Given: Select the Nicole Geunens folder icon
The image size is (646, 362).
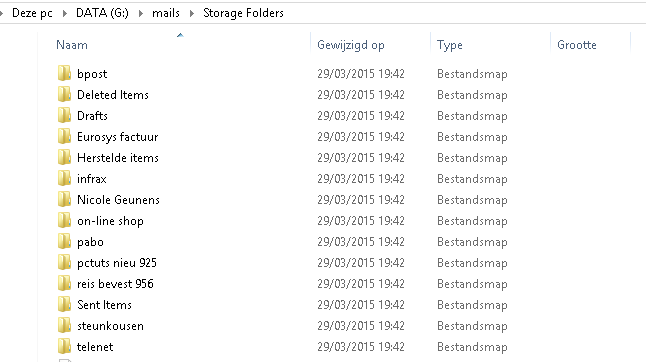Looking at the screenshot, I should (x=64, y=199).
